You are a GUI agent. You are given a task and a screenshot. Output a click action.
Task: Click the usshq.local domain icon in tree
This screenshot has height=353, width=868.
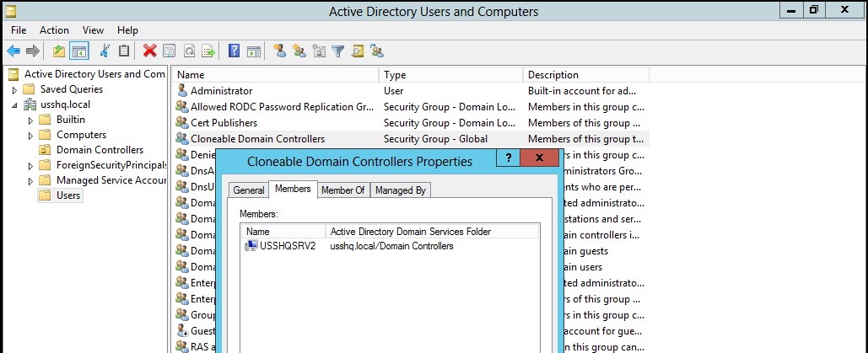pos(30,104)
